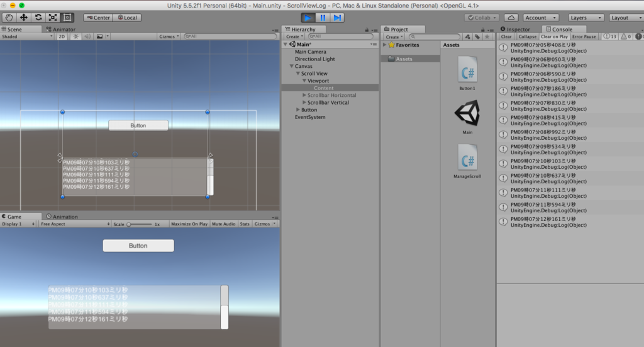Collapse the Scroll View node

point(298,74)
